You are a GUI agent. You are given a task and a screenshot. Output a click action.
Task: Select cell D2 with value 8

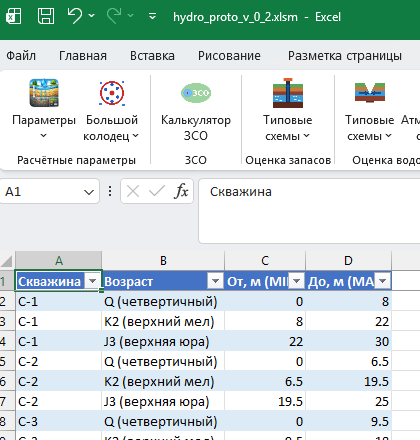tap(348, 301)
